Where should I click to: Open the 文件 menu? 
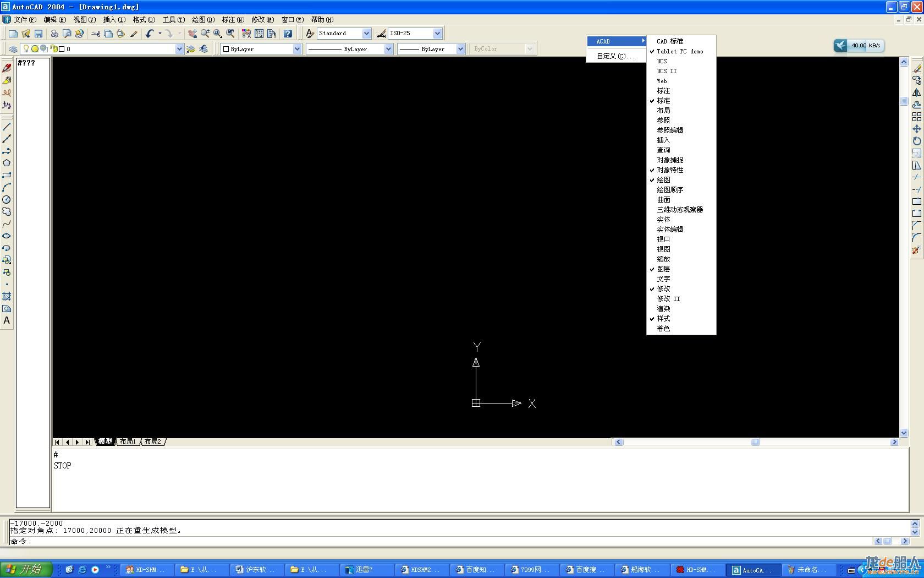(24, 20)
